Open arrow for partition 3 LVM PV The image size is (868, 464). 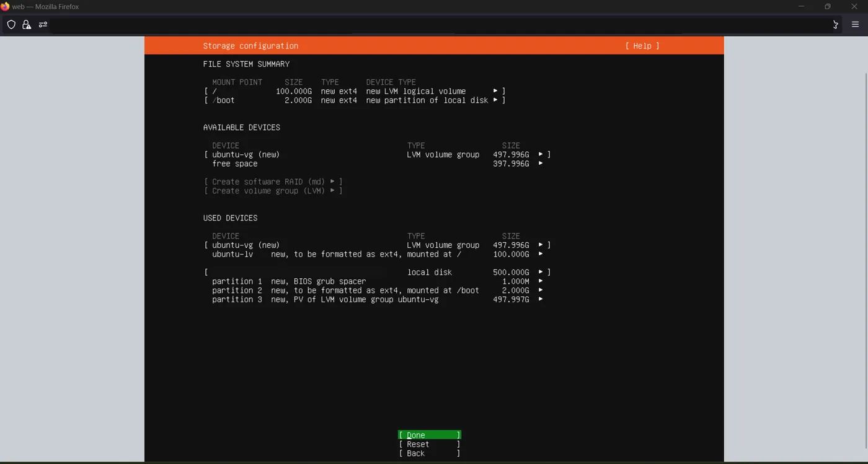541,299
